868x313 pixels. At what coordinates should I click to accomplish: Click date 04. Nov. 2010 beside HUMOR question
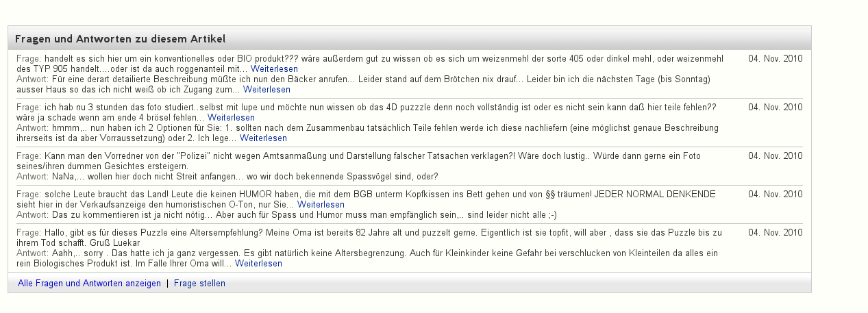point(775,195)
